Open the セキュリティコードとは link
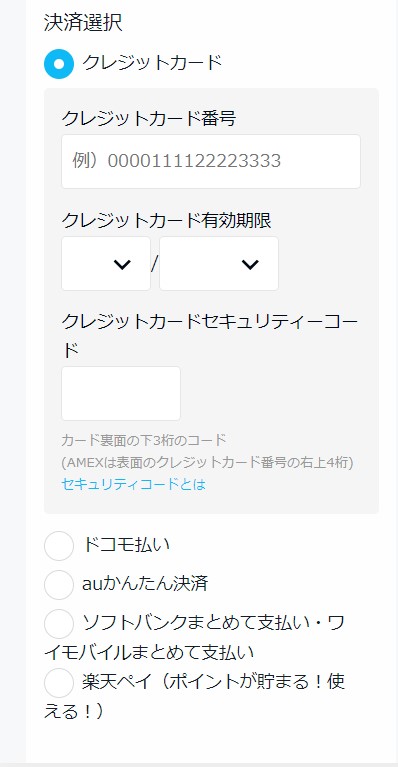This screenshot has width=398, height=767. tap(133, 484)
